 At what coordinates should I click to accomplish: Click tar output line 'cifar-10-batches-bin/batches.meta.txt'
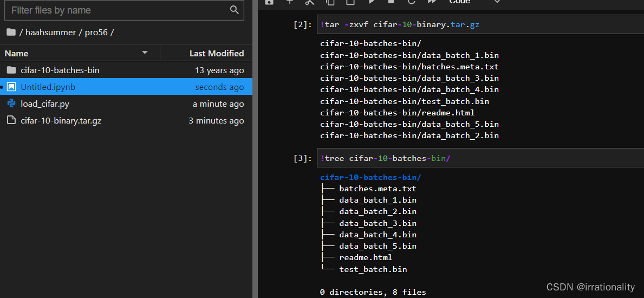click(x=409, y=67)
